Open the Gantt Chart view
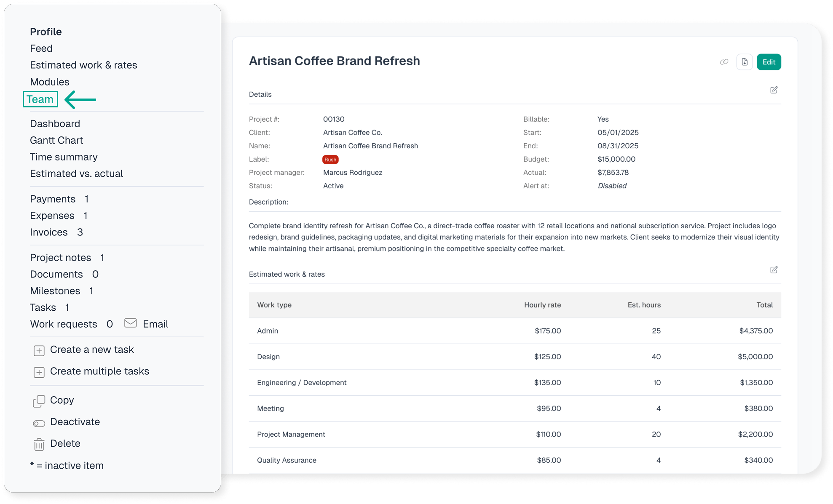Viewport: 833px width, 504px height. (x=56, y=140)
